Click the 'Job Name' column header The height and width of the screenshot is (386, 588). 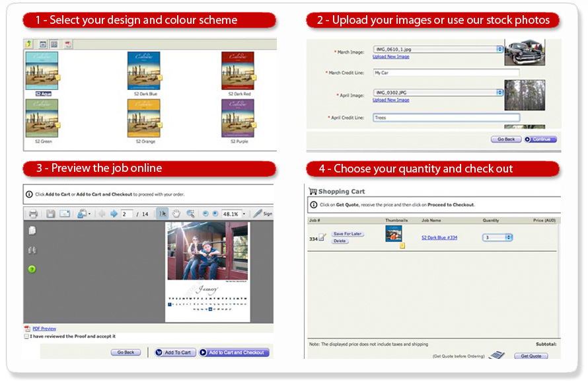click(431, 221)
